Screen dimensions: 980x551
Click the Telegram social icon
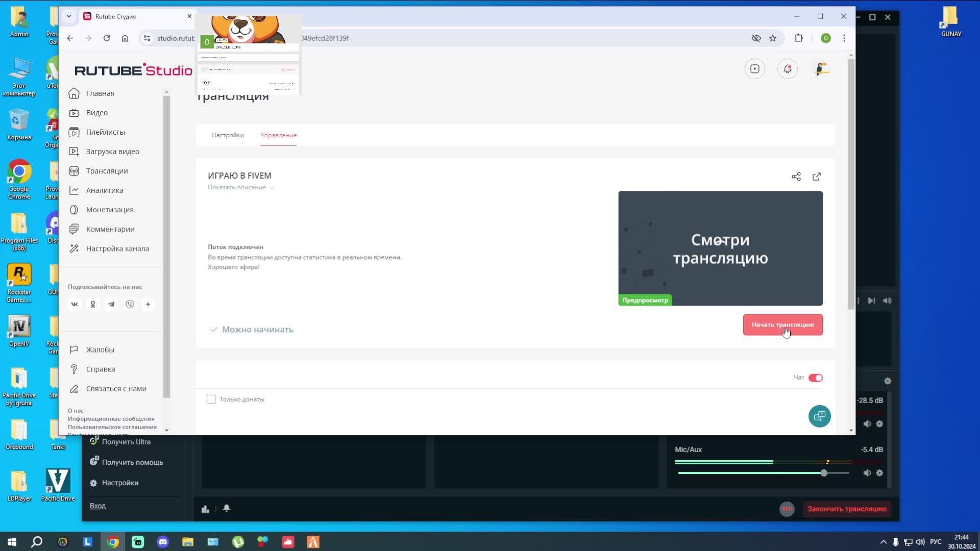coord(111,305)
